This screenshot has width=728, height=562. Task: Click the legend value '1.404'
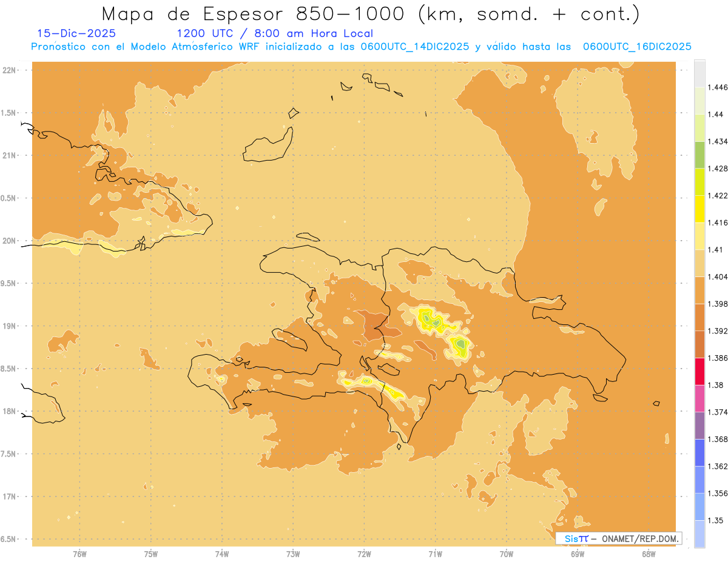tap(718, 276)
